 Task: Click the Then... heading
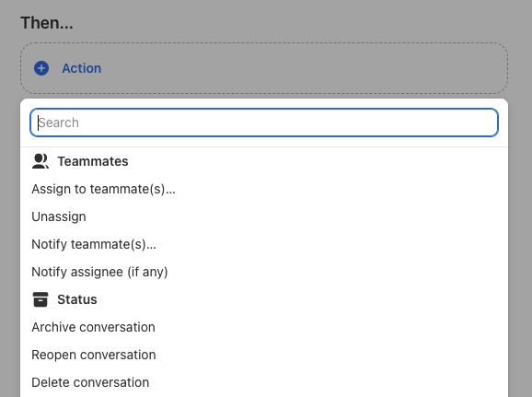click(47, 23)
